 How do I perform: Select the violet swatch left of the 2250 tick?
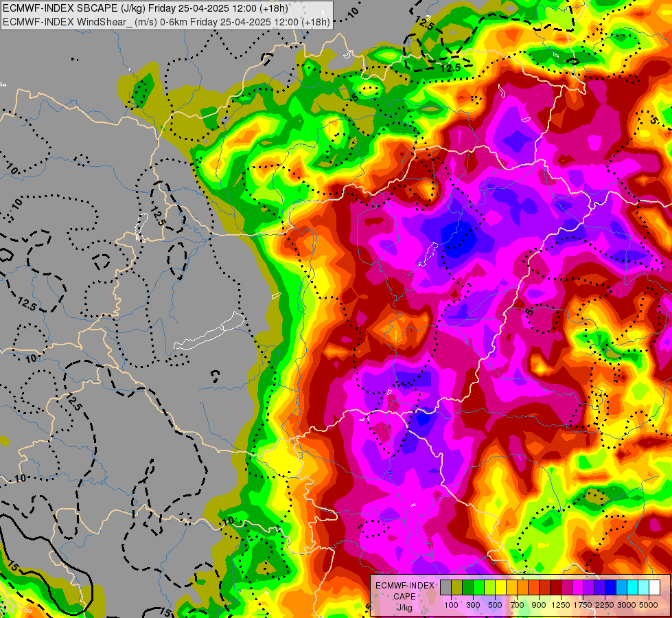pos(599,587)
